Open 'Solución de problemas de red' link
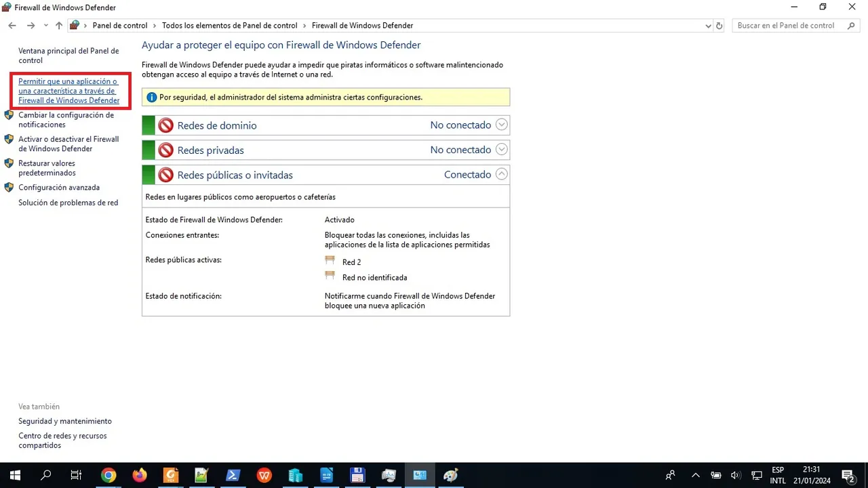The image size is (868, 488). [x=68, y=203]
